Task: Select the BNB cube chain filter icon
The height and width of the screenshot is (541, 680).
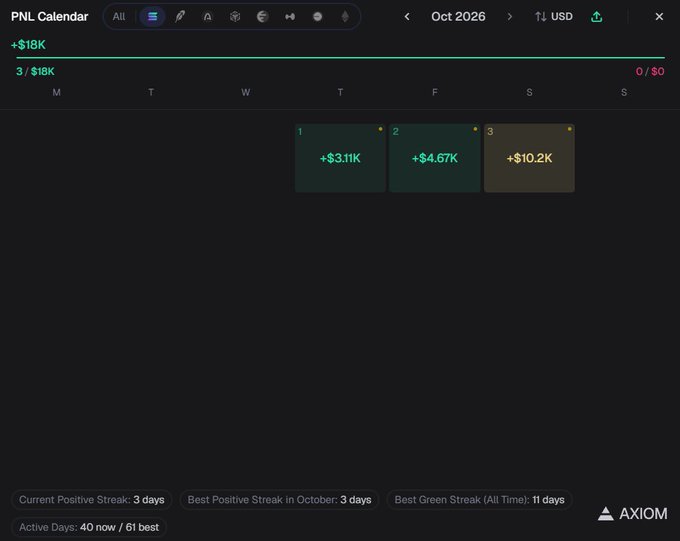Action: pyautogui.click(x=235, y=16)
